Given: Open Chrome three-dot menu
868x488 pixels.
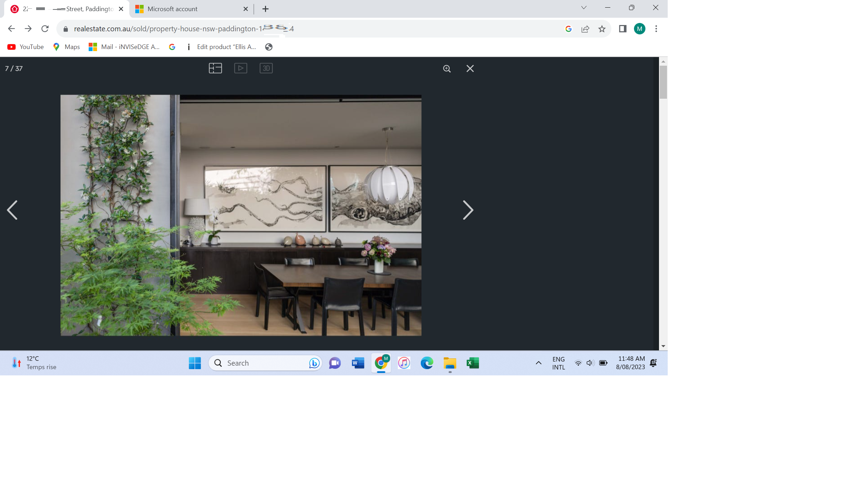Looking at the screenshot, I should 656,29.
